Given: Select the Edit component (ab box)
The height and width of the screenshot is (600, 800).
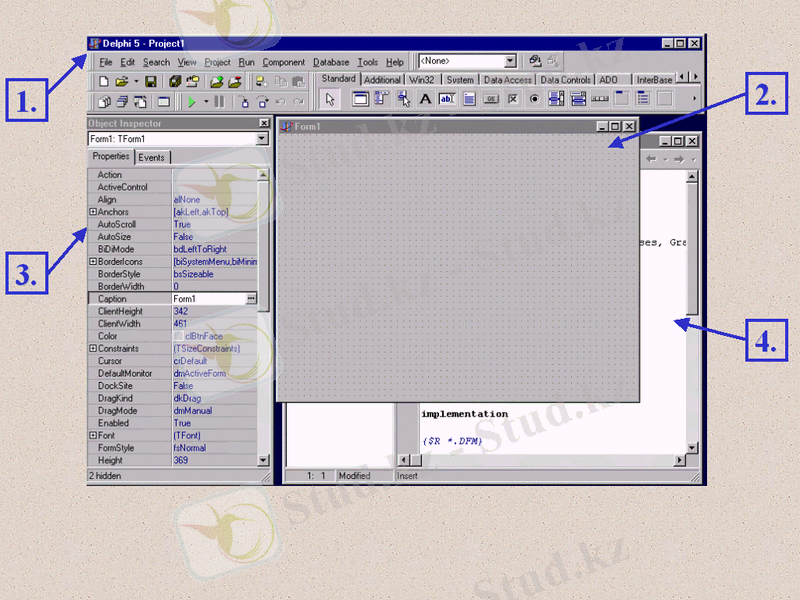Looking at the screenshot, I should tap(446, 99).
